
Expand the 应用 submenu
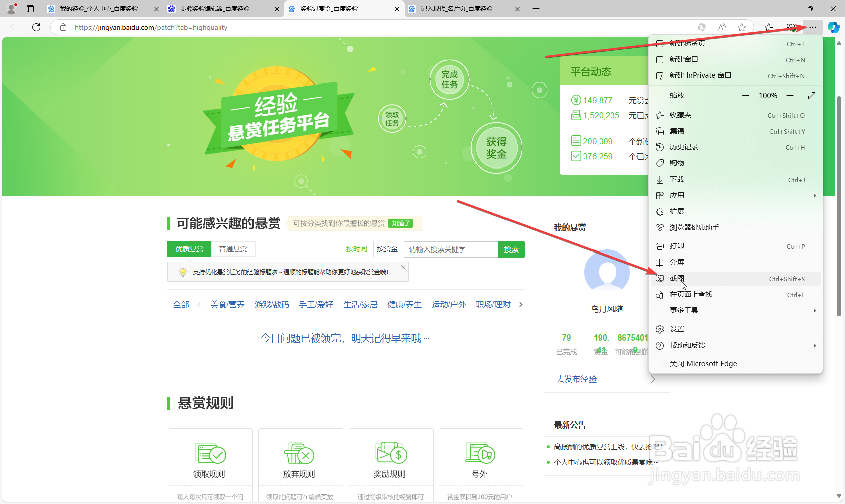[x=736, y=196]
